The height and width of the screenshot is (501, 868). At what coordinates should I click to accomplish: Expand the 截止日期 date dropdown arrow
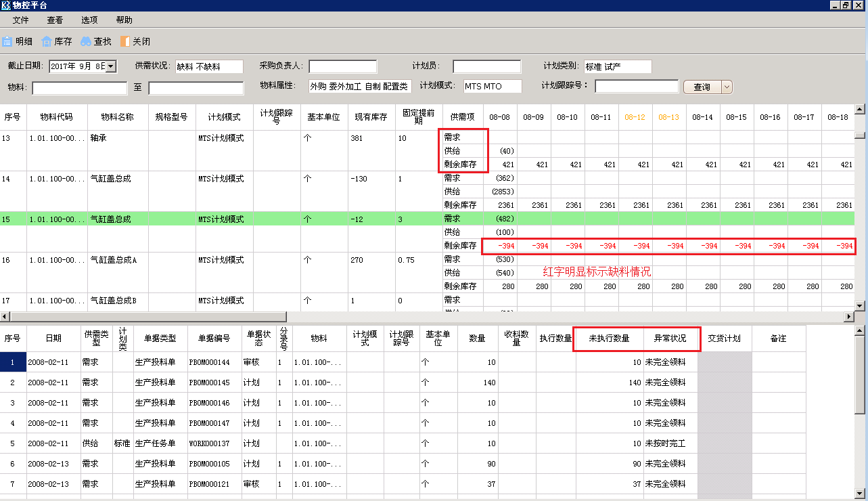pyautogui.click(x=112, y=66)
